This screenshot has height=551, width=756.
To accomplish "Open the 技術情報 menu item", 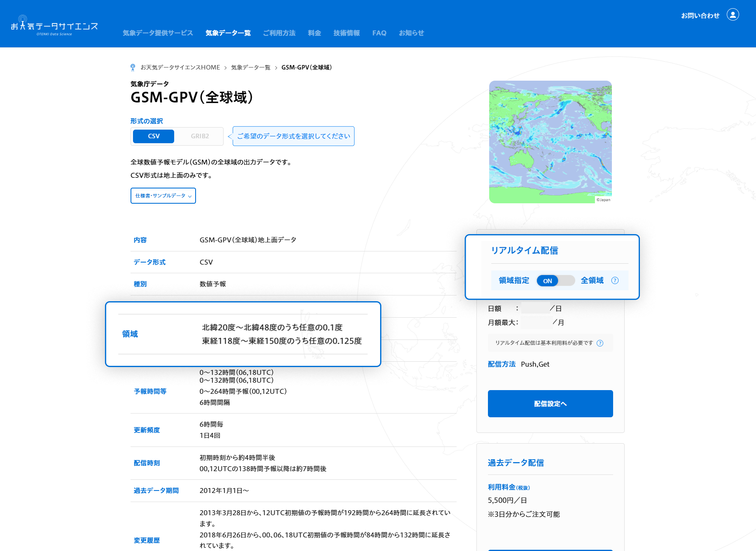I will tap(346, 33).
